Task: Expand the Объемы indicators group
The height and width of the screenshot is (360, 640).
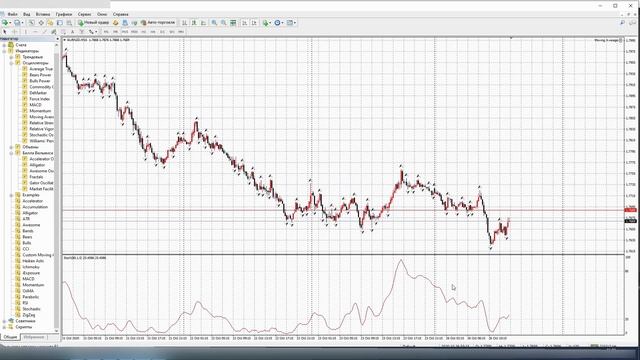Action: click(x=11, y=147)
